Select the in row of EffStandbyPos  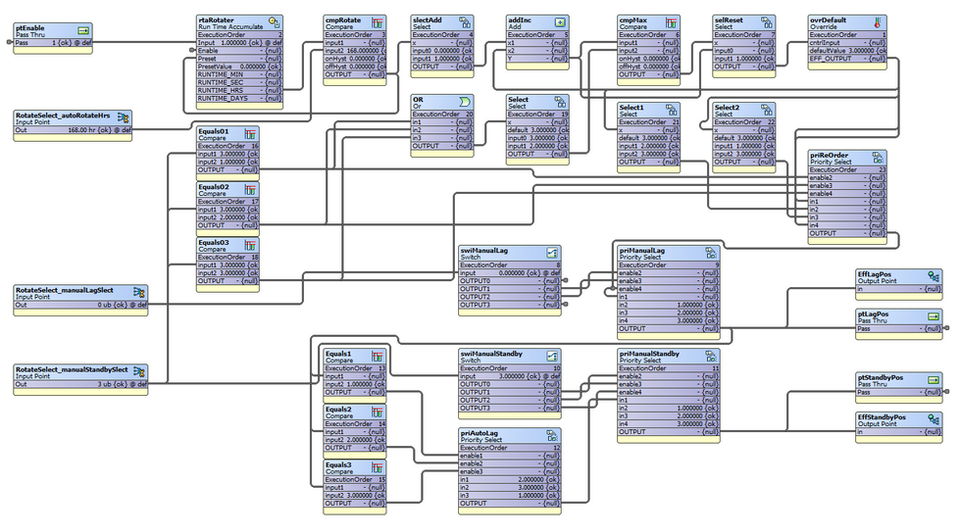click(x=899, y=432)
